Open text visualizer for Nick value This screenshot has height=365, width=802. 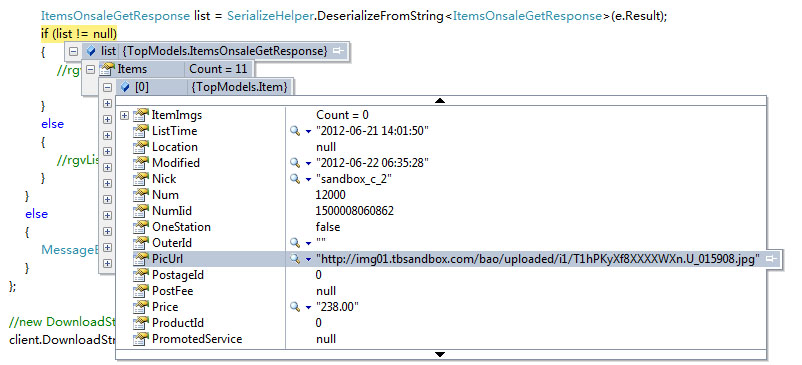(295, 179)
